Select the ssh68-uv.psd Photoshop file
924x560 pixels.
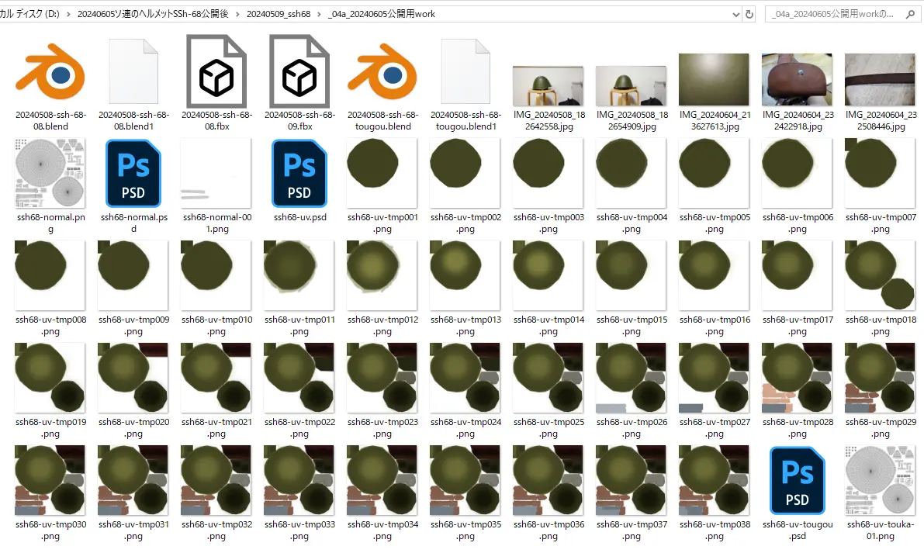coord(299,175)
